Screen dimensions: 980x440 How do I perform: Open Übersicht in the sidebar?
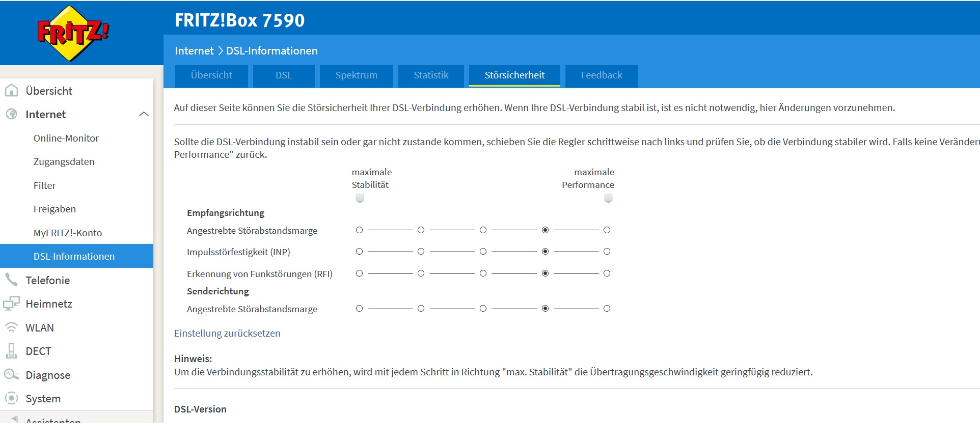[x=49, y=91]
